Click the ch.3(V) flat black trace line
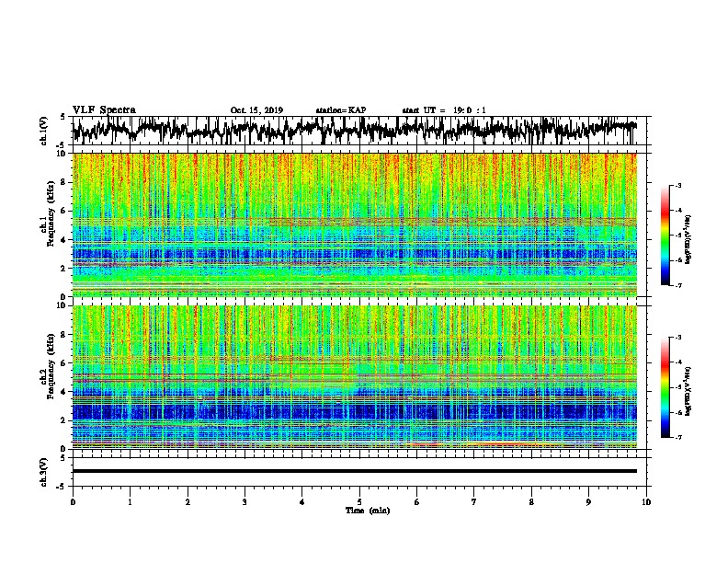This screenshot has height=563, width=728. 355,471
